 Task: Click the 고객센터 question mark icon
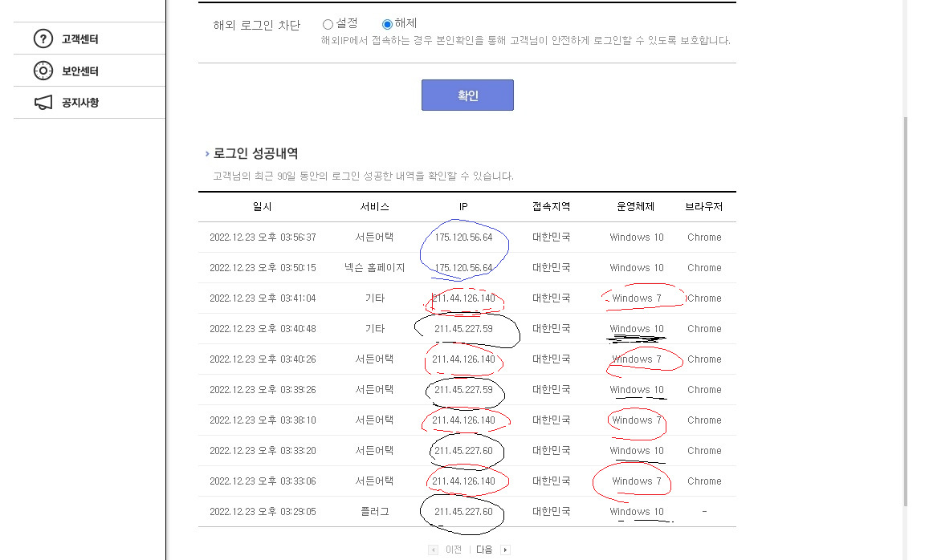[x=43, y=39]
